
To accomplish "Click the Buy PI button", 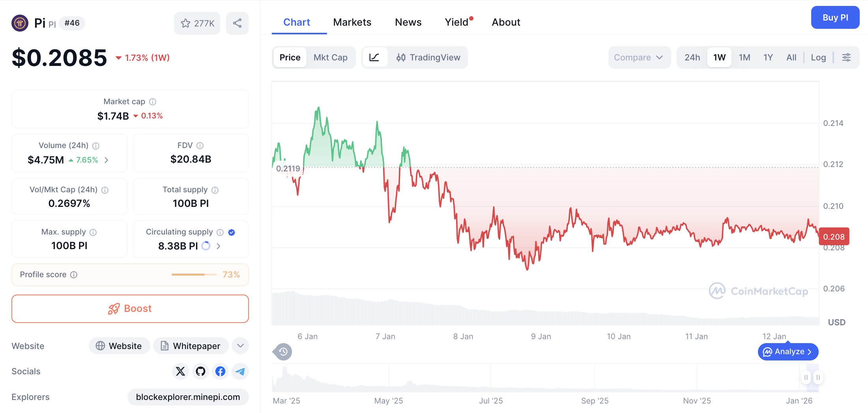I will [x=835, y=17].
